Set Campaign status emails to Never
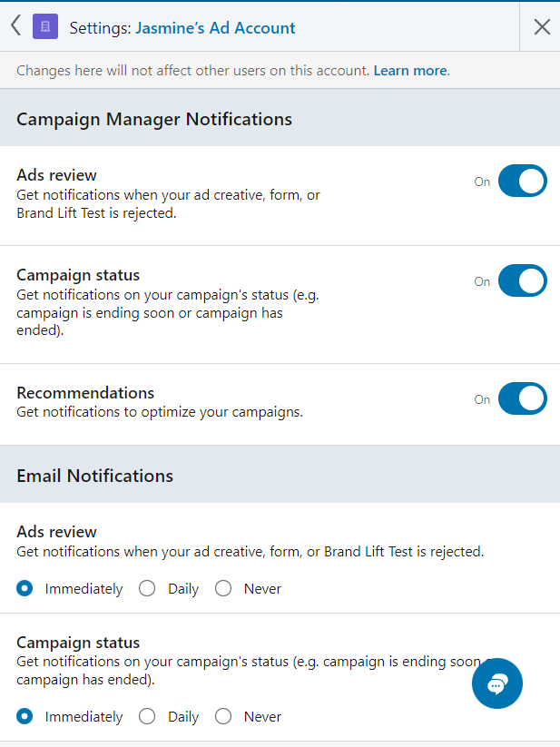The width and height of the screenshot is (560, 747). click(x=223, y=716)
